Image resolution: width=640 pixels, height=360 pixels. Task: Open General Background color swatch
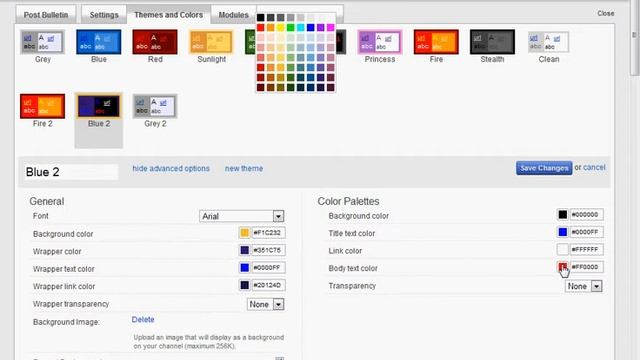(244, 233)
